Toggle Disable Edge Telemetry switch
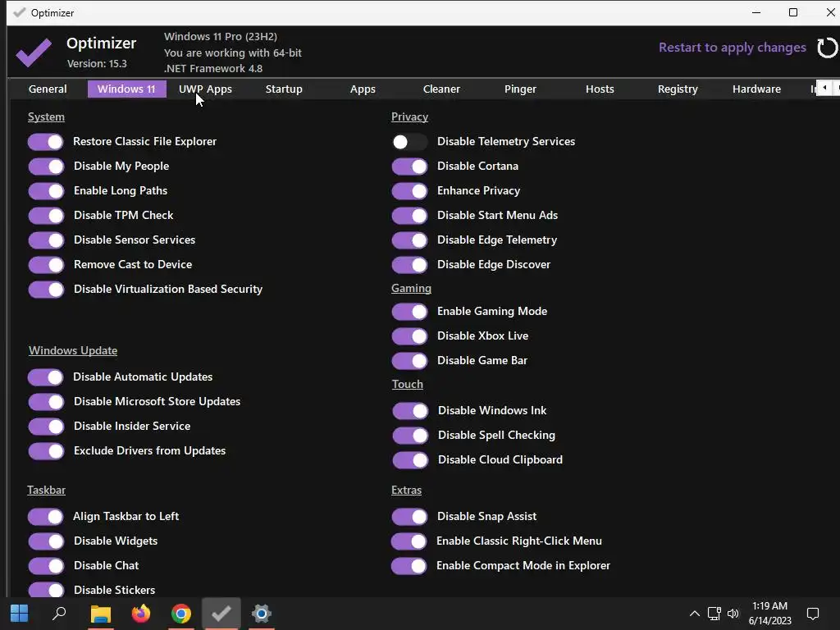 click(410, 240)
